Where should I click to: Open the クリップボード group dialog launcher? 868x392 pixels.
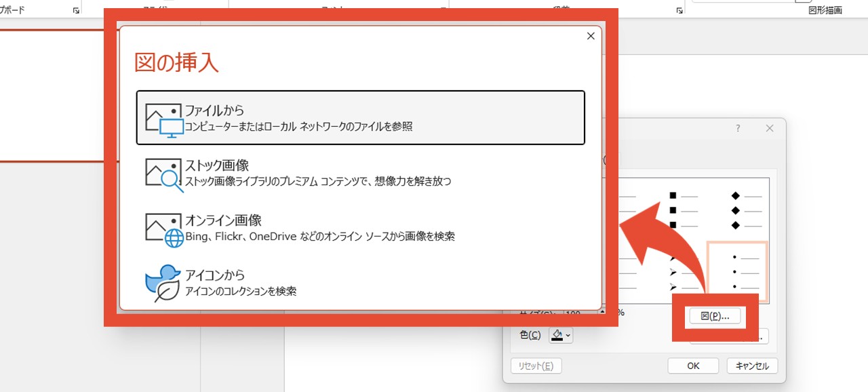pos(75,10)
